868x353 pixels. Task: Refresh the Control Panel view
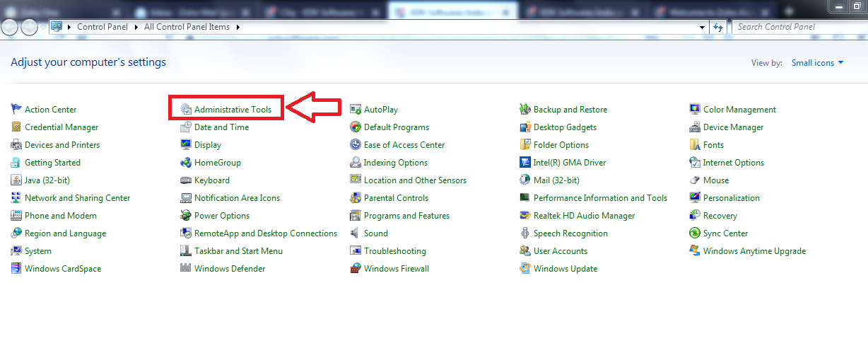718,27
